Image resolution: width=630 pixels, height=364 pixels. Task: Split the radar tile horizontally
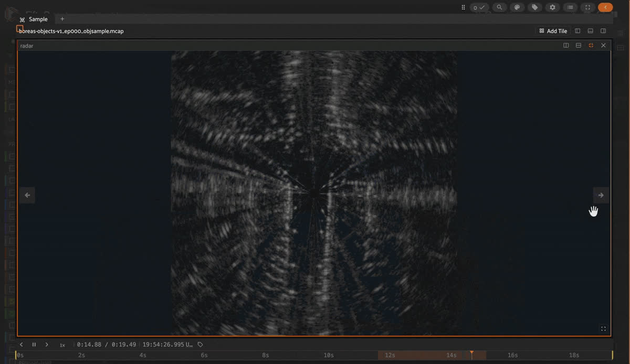click(x=579, y=46)
